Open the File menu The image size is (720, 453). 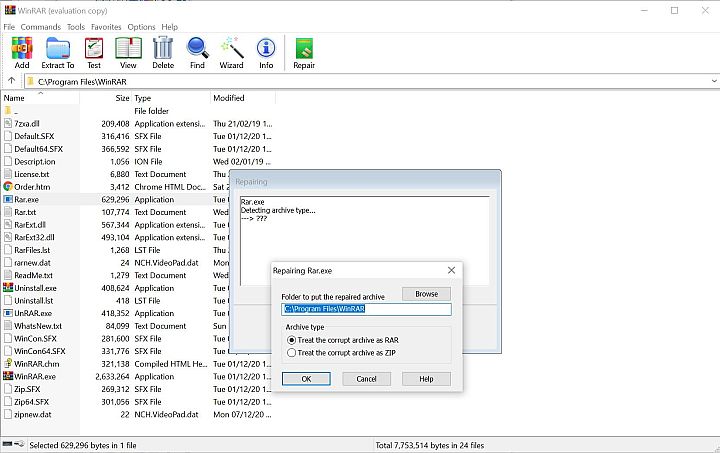9,27
